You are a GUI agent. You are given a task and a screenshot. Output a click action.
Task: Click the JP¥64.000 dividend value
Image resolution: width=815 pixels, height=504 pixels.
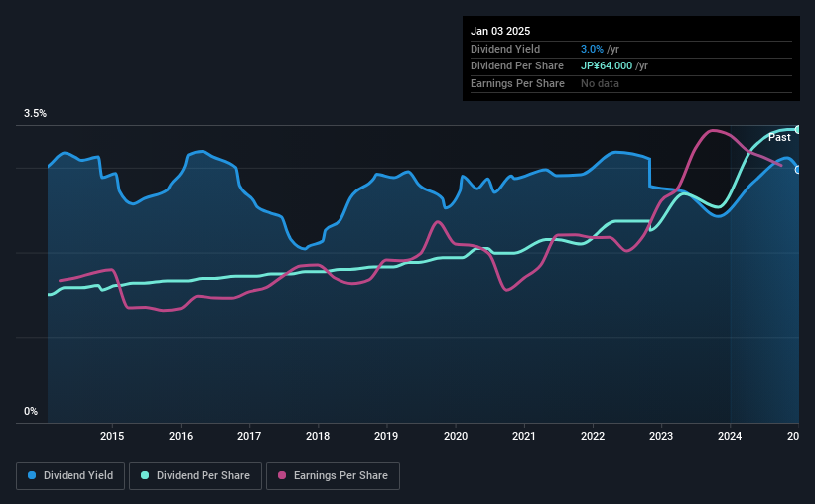607,66
